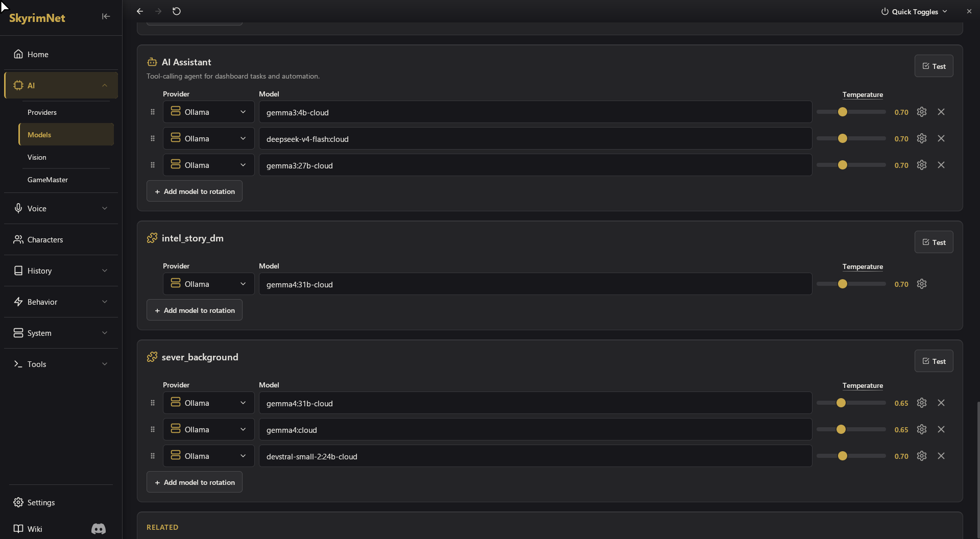This screenshot has height=539, width=980.
Task: Open gear settings for intel_story_dm model
Action: (x=921, y=284)
